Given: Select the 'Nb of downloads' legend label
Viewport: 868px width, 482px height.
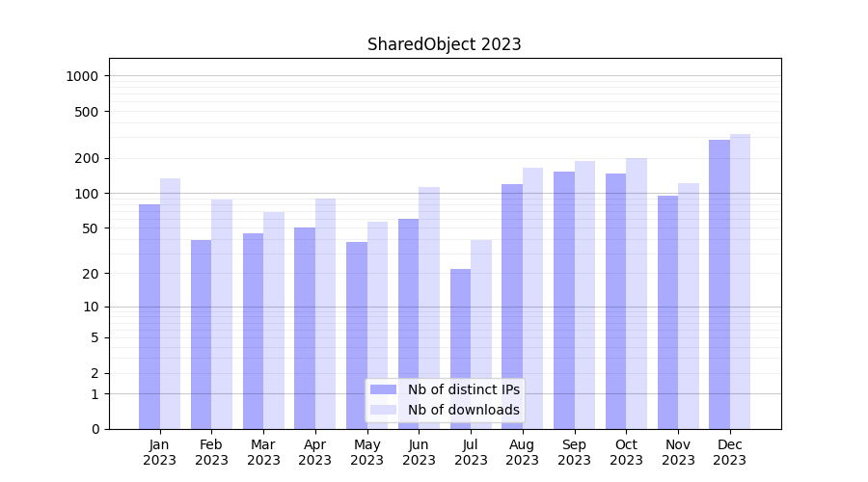Looking at the screenshot, I should click(x=463, y=410).
